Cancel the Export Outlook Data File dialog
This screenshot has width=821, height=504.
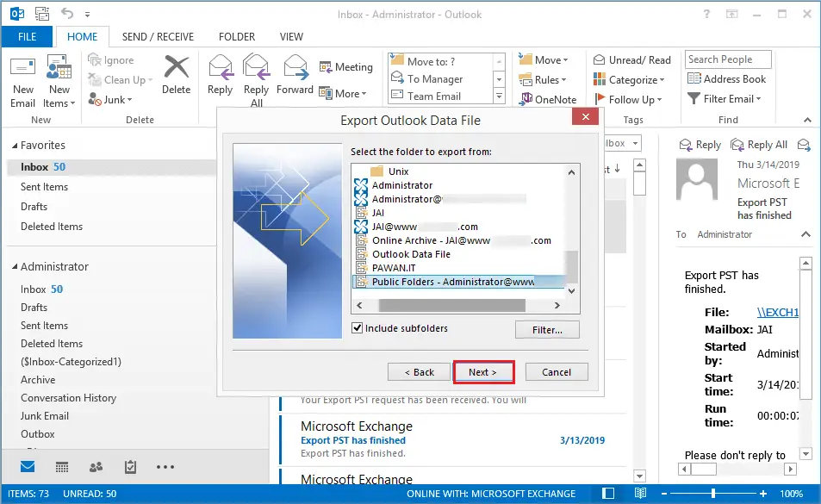(557, 372)
